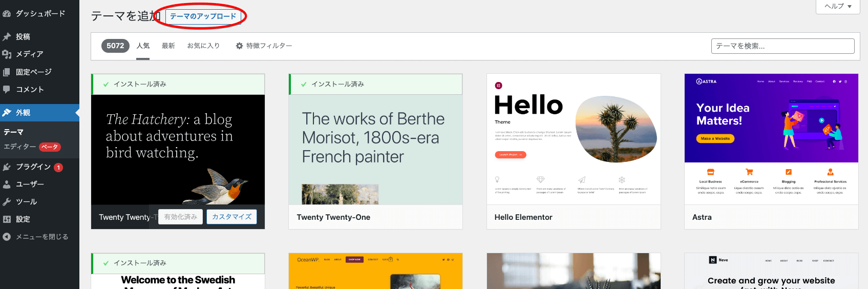Viewport: 868px width, 289px height.
Task: Switch to the お気に入り tab
Action: (x=203, y=46)
